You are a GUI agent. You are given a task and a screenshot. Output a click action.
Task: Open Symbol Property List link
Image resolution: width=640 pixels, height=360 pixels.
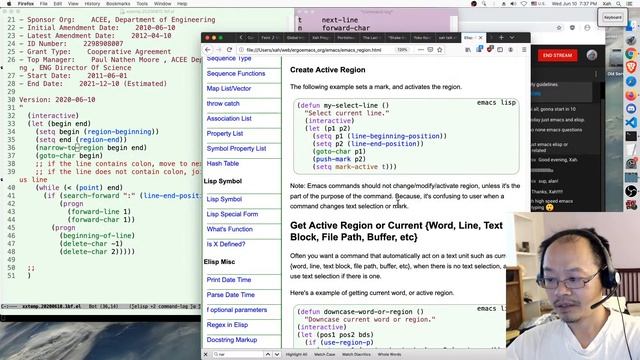click(x=236, y=149)
